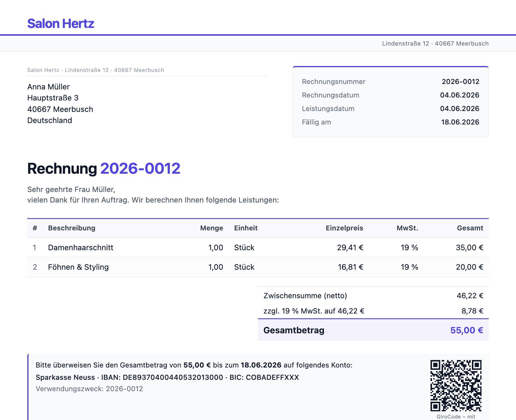The height and width of the screenshot is (420, 516).
Task: Click the row number 1 cell
Action: coord(34,247)
